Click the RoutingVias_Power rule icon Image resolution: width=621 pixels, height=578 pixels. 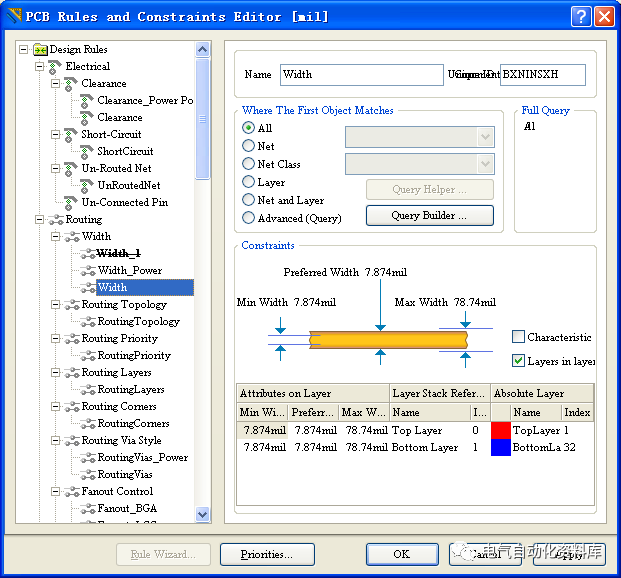tap(88, 458)
